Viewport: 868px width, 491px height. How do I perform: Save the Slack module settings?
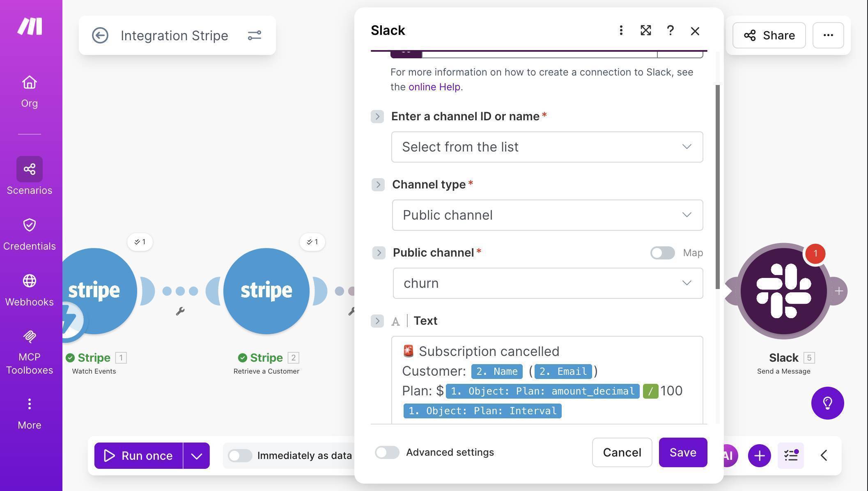[683, 452]
